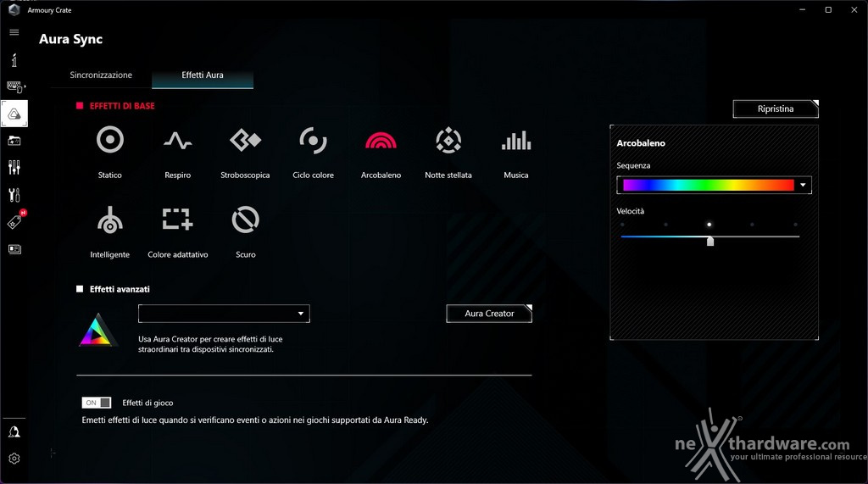Select the Stroboscopica effect icon
Image resolution: width=868 pixels, height=484 pixels.
245,140
